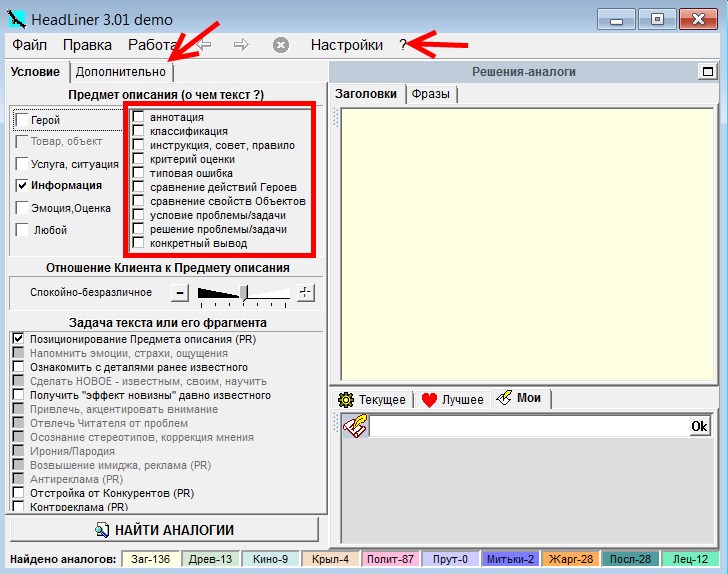Check the аннотация checkbox
728x574 pixels.
138,117
